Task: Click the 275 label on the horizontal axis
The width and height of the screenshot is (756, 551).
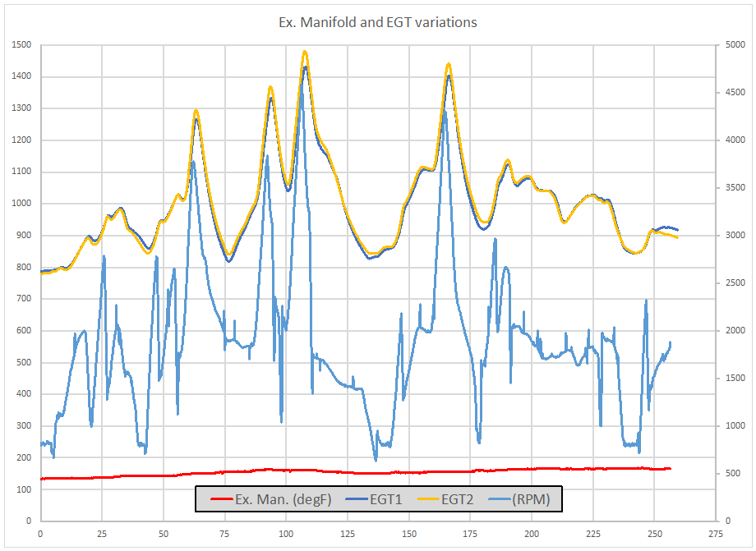Action: 715,532
